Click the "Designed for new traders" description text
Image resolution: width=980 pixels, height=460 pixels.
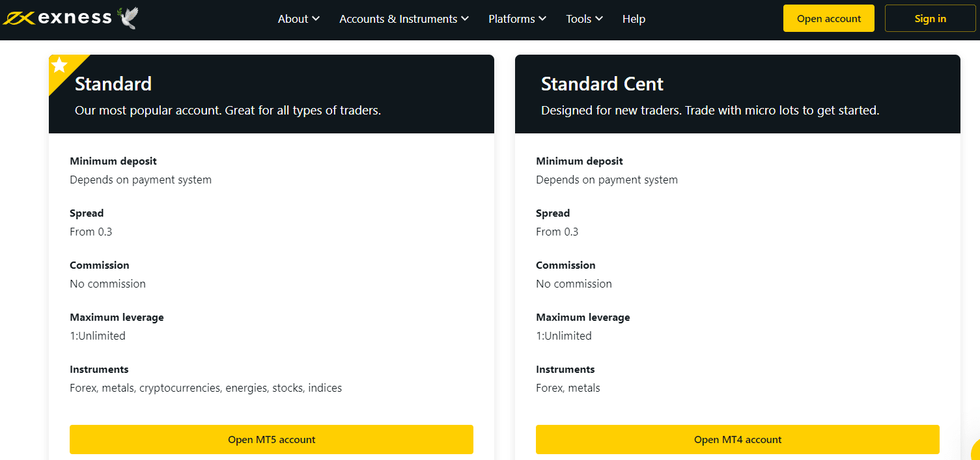(710, 111)
